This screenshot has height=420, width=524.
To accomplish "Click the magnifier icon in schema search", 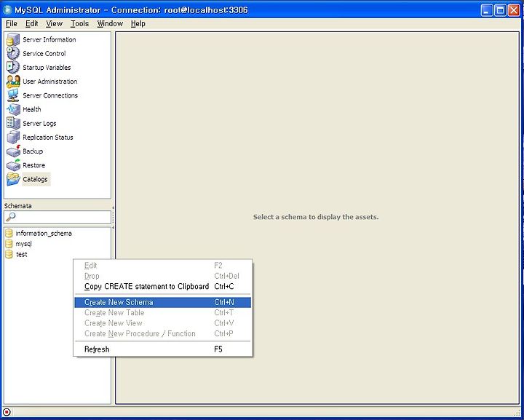I will 10,217.
